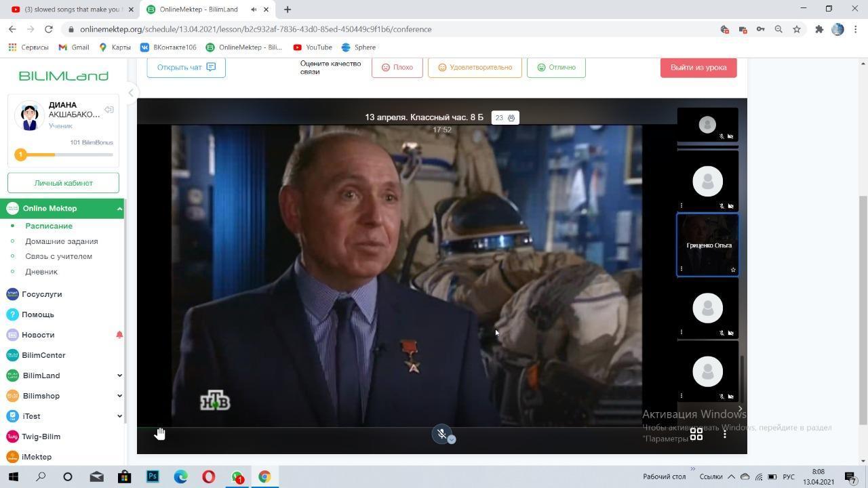
Task: Open Домашние задания menu item
Action: click(62, 241)
